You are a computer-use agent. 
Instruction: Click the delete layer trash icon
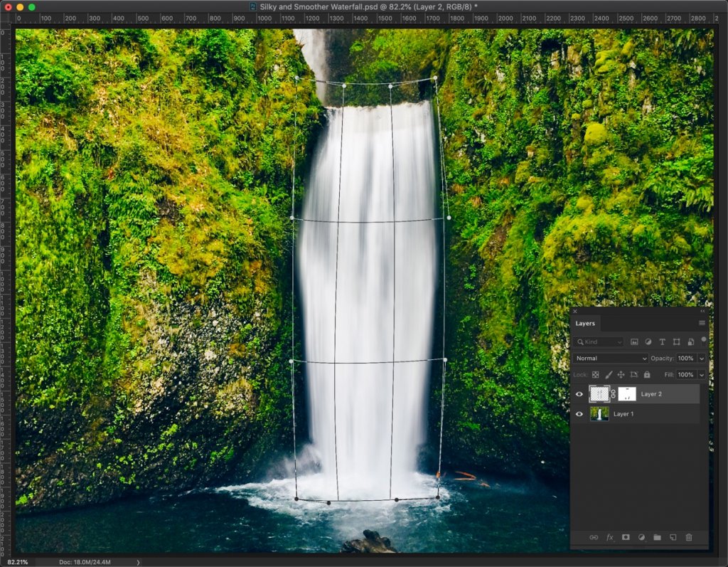[689, 537]
